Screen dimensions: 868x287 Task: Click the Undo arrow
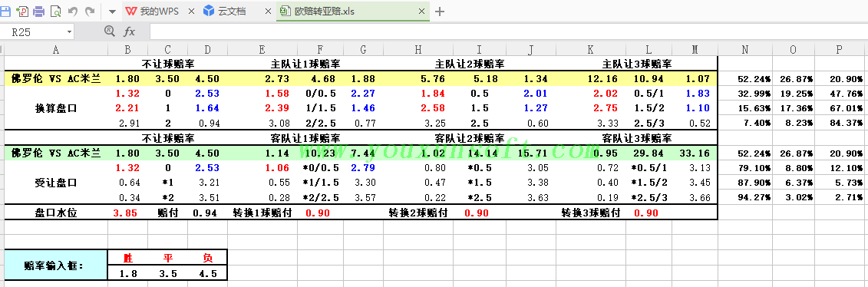[72, 11]
